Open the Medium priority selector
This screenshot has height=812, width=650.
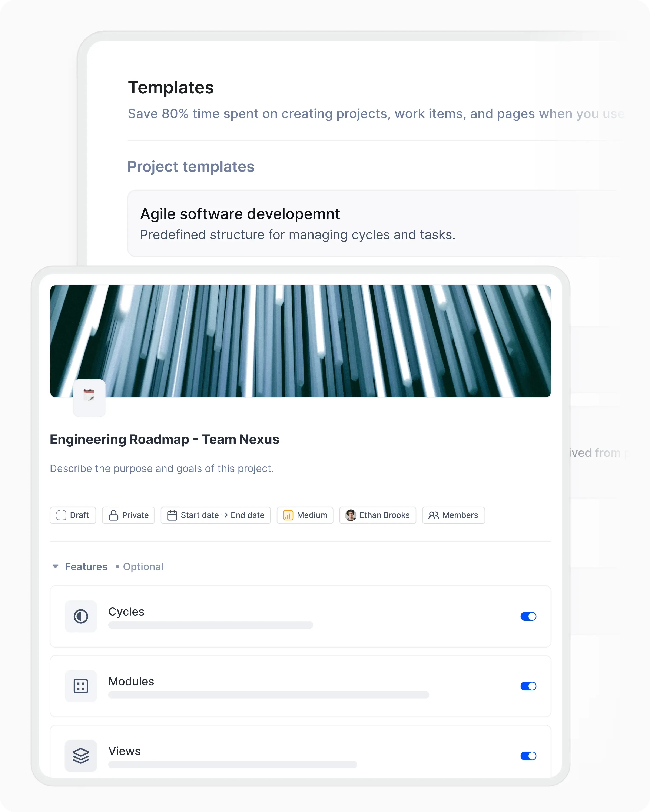(305, 515)
